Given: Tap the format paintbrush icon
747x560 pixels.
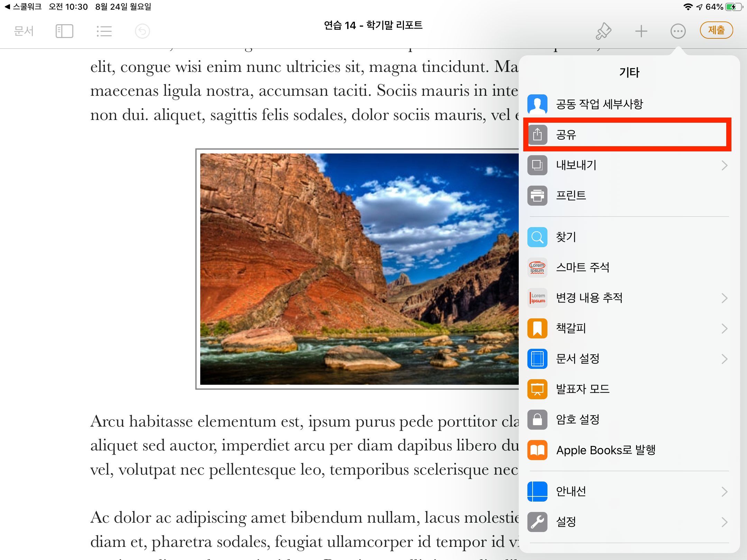Looking at the screenshot, I should [603, 31].
